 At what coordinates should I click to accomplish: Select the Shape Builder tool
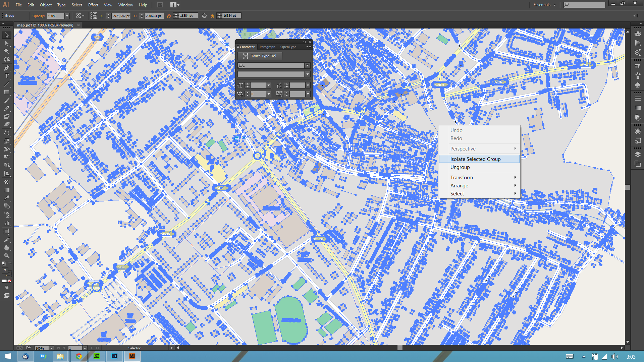click(7, 165)
